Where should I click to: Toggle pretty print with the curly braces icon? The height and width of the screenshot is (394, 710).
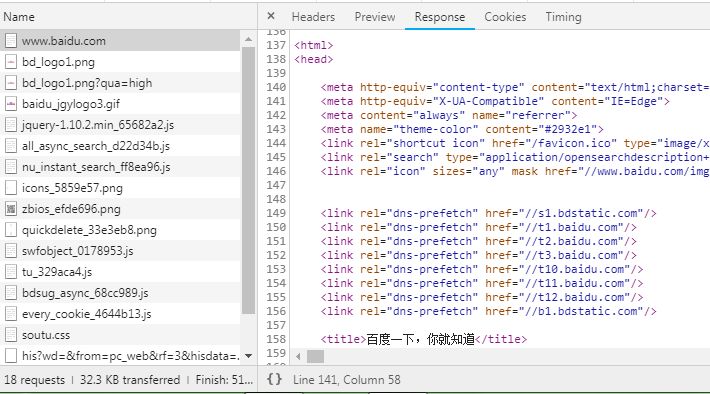click(x=274, y=379)
